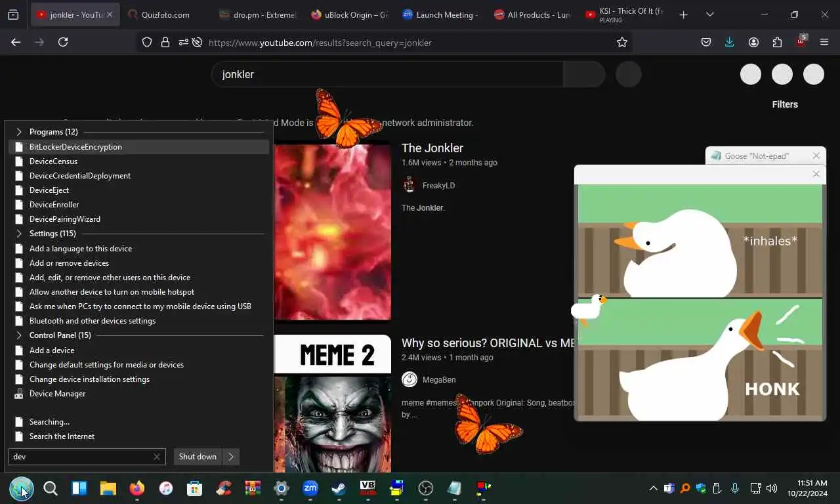The image size is (840, 504).
Task: Collapse the Control Panel (15) group
Action: click(19, 335)
